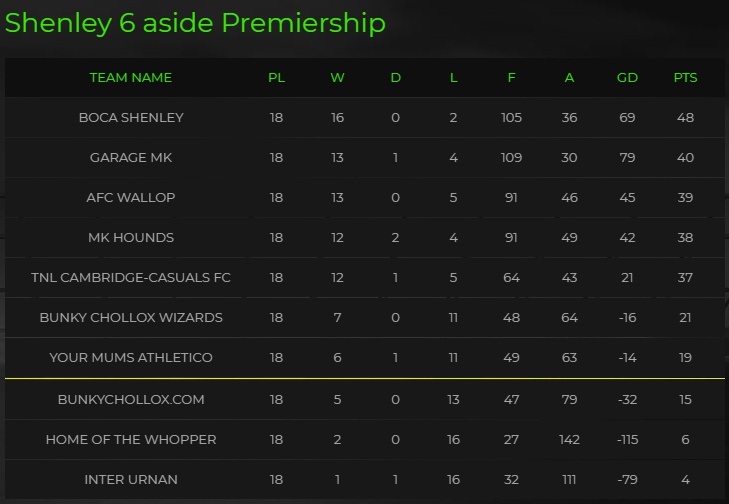Click the INTER URNAN team name
The width and height of the screenshot is (729, 504).
131,479
